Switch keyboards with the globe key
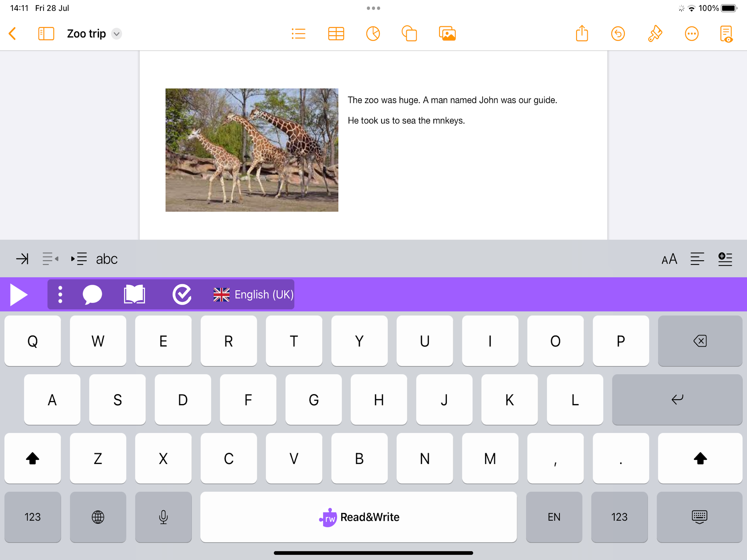747x560 pixels. (98, 517)
